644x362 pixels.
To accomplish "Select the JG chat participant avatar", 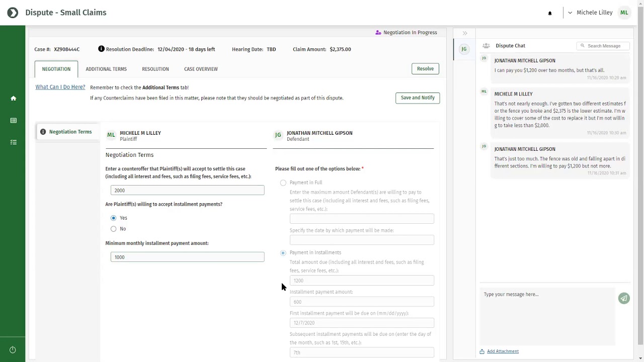I will (464, 49).
